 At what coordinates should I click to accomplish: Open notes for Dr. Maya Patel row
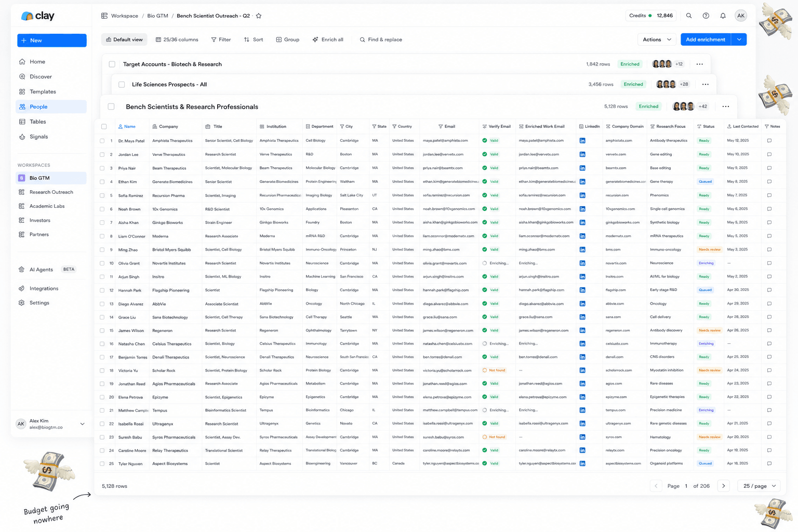coord(769,141)
